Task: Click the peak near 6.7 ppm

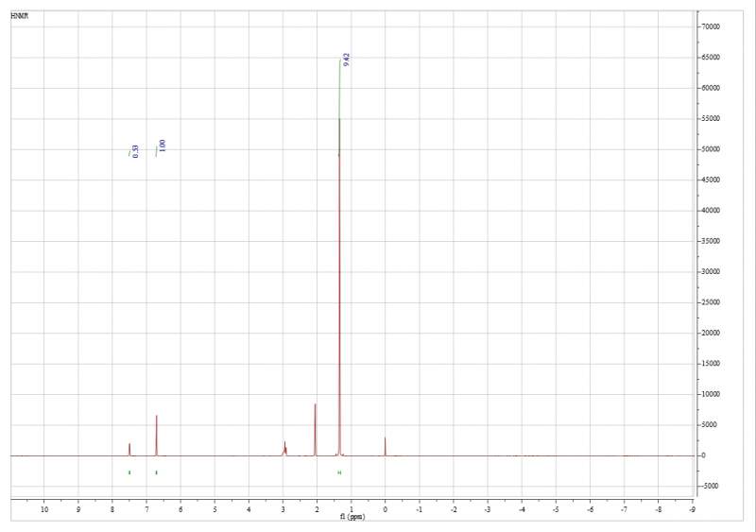Action: tap(156, 436)
